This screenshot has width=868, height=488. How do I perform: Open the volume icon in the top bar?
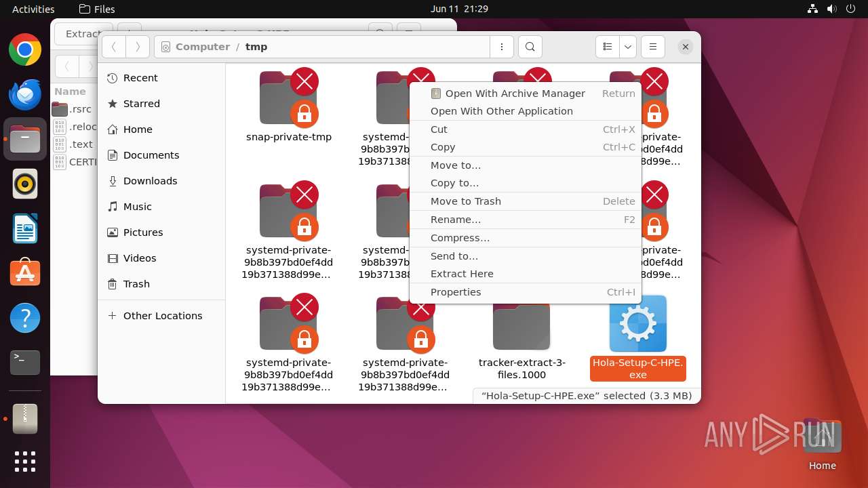[831, 9]
